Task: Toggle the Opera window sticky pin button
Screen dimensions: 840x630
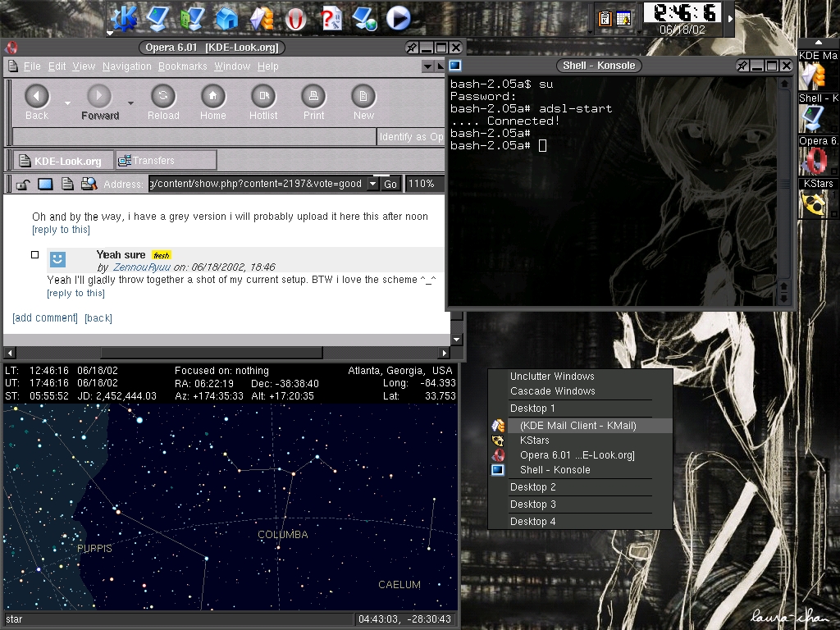Action: (412, 48)
